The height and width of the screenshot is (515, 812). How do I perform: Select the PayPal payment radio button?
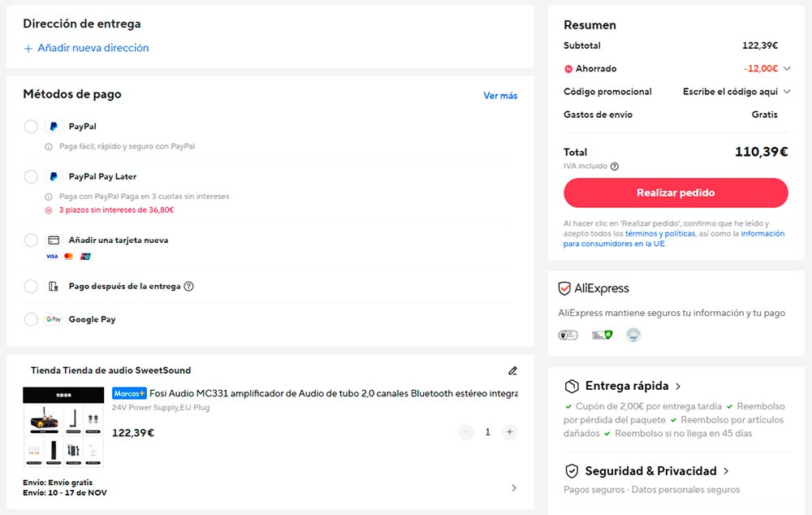point(31,127)
